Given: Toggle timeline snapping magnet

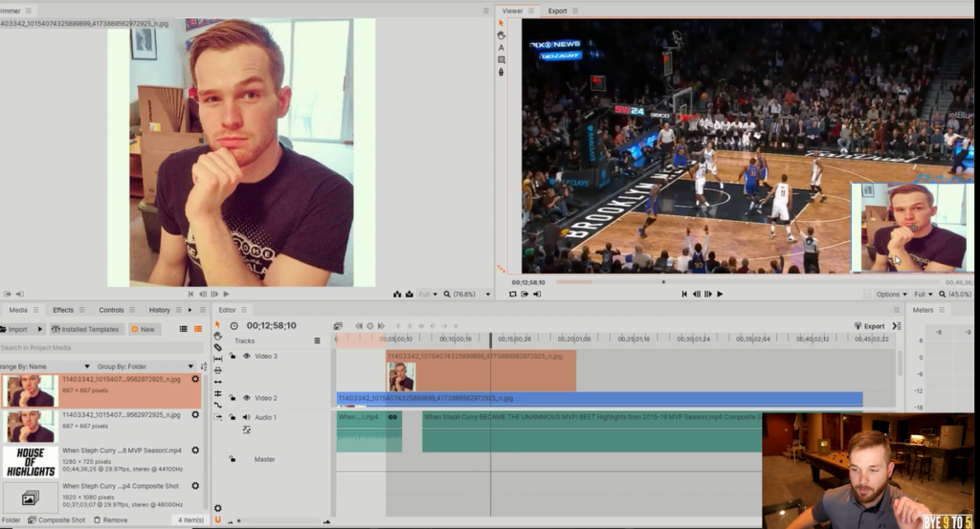Looking at the screenshot, I should click(217, 519).
